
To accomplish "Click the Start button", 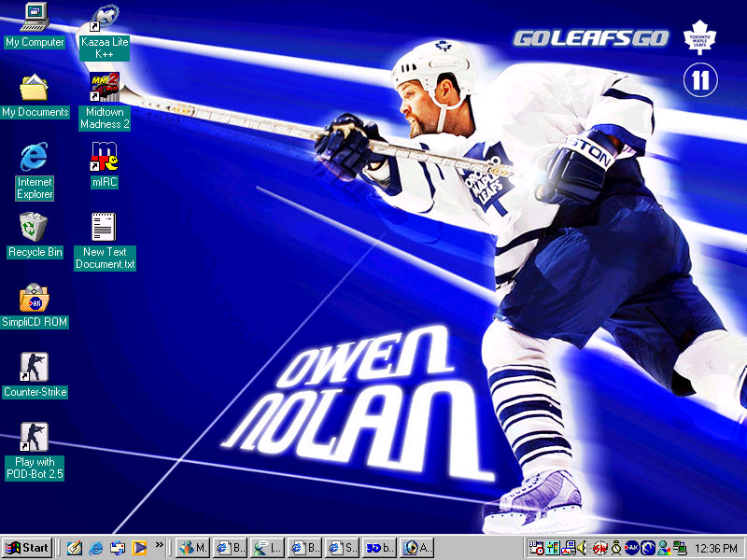I will 27,548.
